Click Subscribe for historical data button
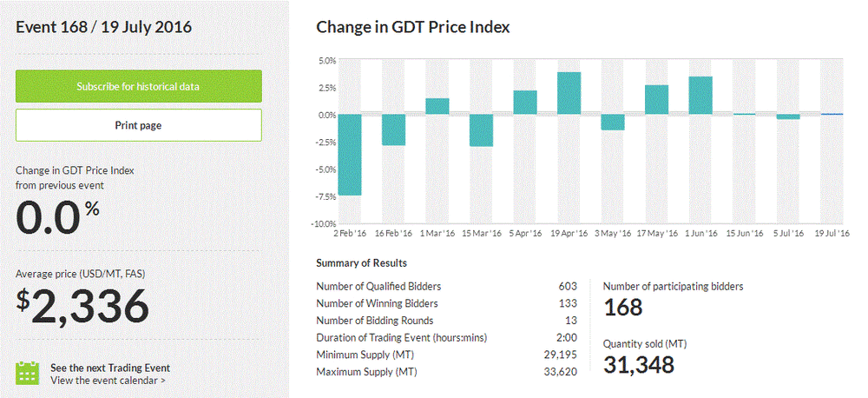 [139, 87]
